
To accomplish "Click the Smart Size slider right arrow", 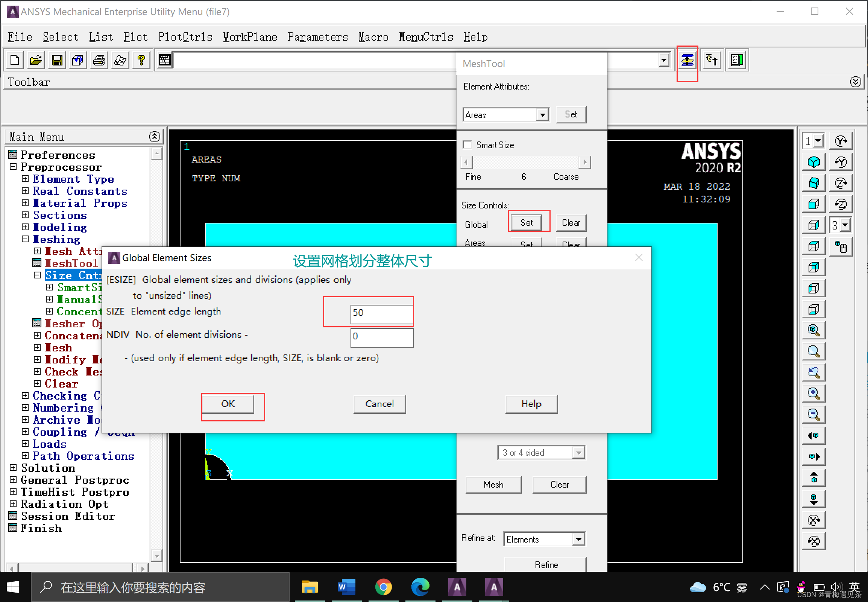I will (584, 162).
